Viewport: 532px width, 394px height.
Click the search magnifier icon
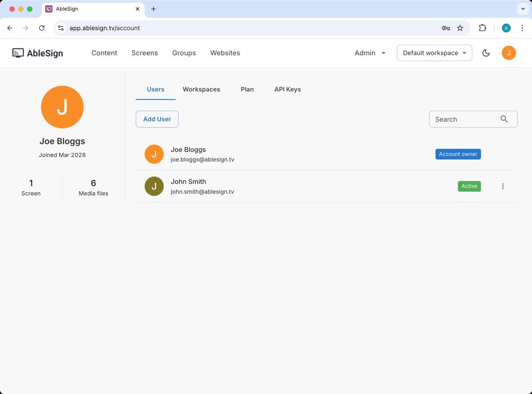point(504,119)
